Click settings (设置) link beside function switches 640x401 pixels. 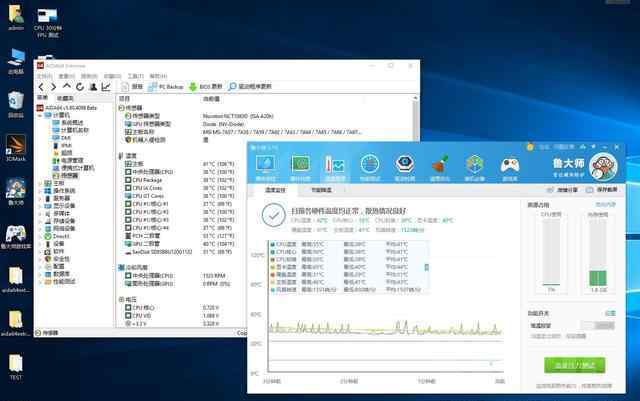pos(610,313)
